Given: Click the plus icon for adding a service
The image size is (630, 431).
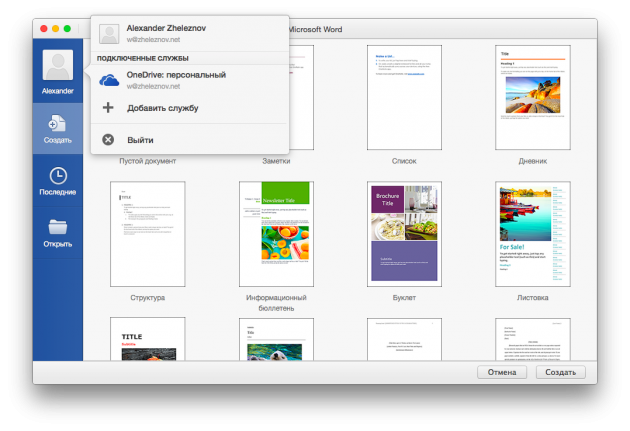Looking at the screenshot, I should [x=108, y=108].
